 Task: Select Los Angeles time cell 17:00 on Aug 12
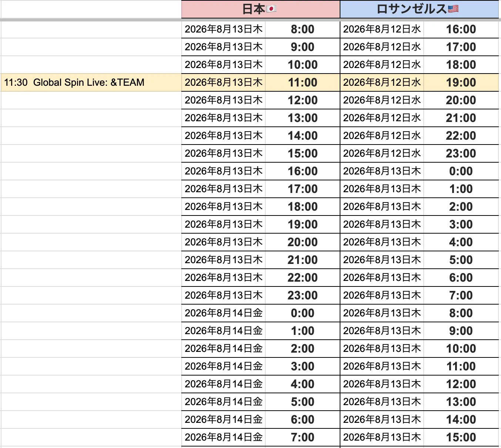[x=461, y=47]
